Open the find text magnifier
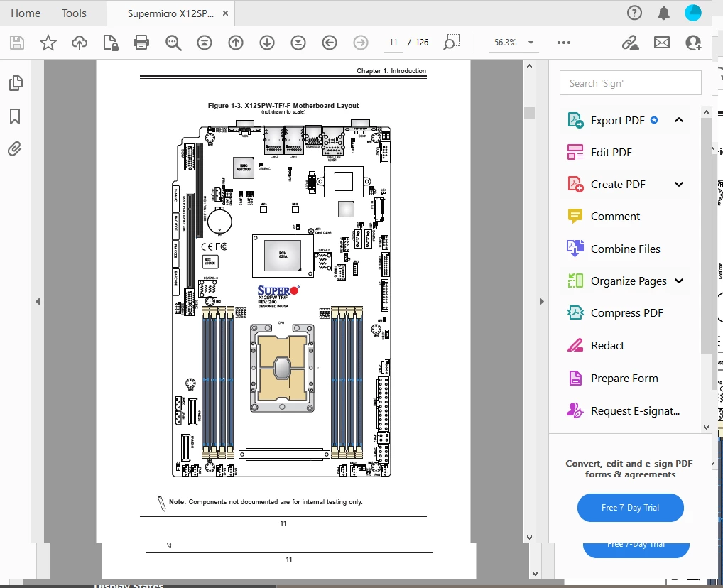Image resolution: width=723 pixels, height=588 pixels. tap(173, 43)
